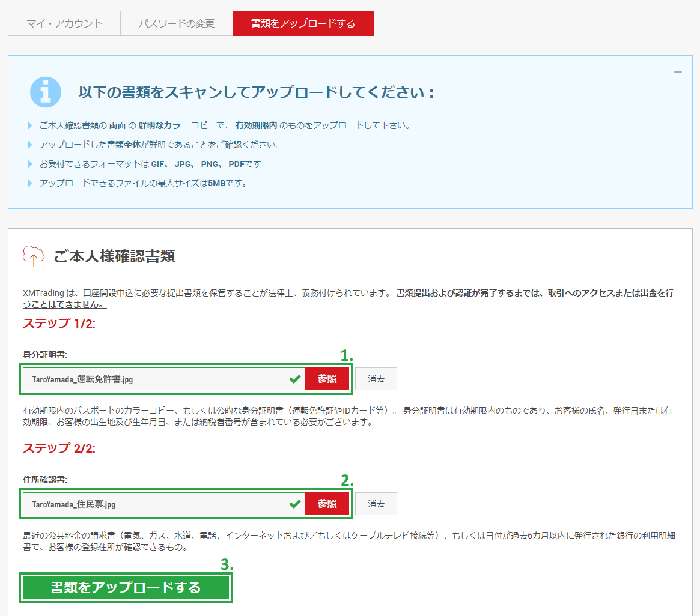Select the red 書類をアップロードする tab
Screen dimensions: 700x616
coord(303,23)
